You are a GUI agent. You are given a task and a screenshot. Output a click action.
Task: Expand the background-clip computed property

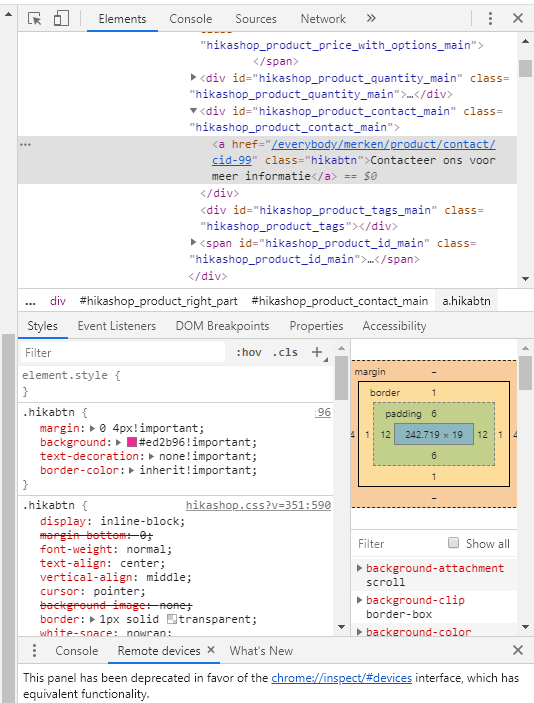[x=359, y=600]
